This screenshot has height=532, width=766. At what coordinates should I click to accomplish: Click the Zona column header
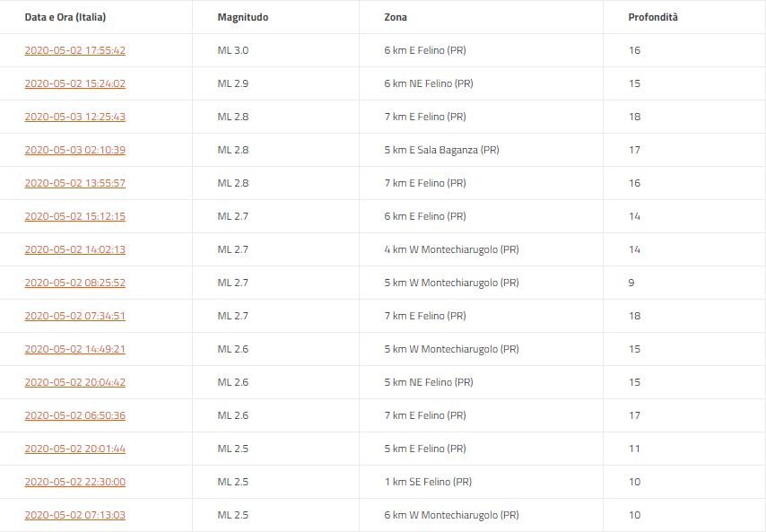pyautogui.click(x=395, y=17)
